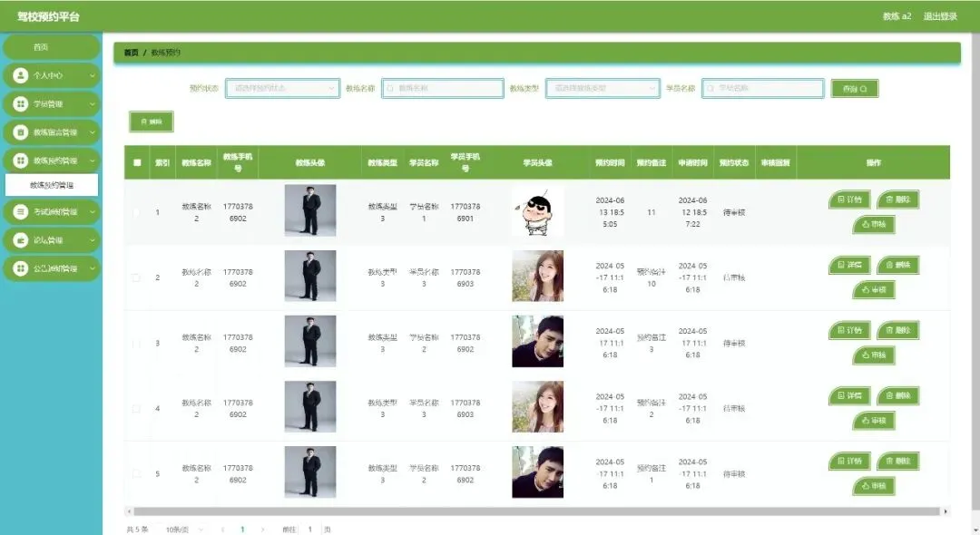Click page number 1 in pagination
Viewport: 980px width, 535px height.
point(242,530)
